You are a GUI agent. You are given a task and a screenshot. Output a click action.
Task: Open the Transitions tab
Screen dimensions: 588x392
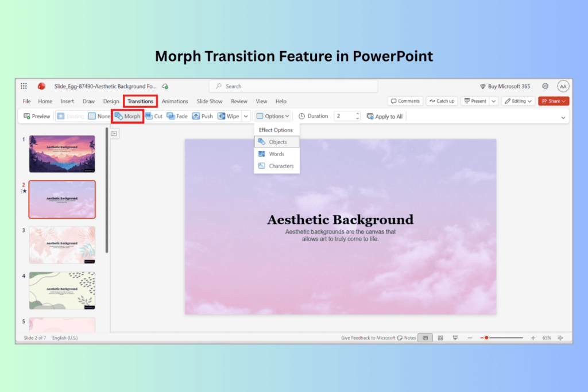click(140, 101)
